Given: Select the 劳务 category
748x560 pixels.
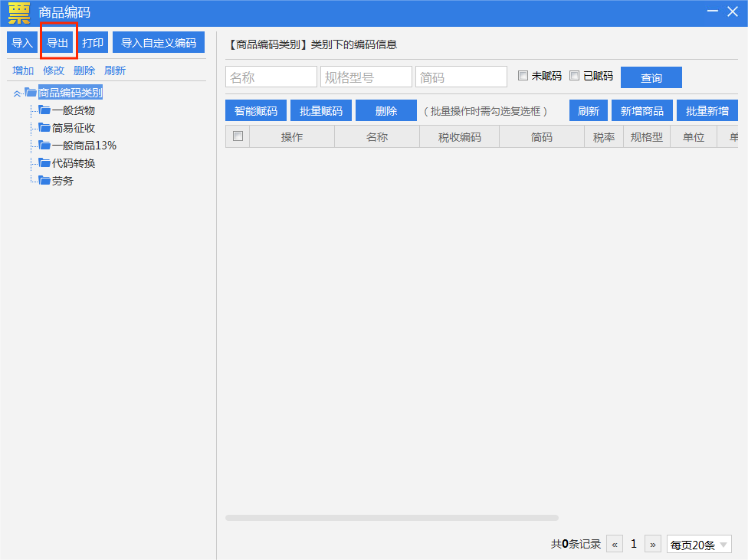Looking at the screenshot, I should click(63, 181).
